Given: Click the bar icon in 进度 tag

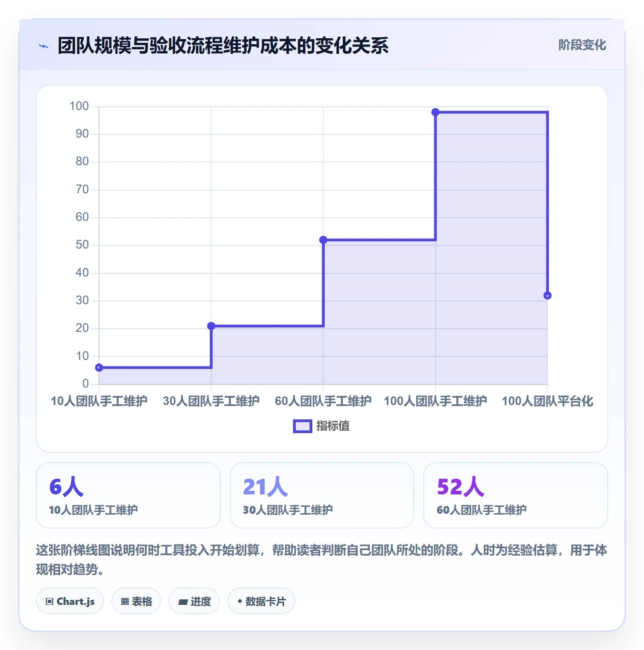Looking at the screenshot, I should [x=183, y=602].
